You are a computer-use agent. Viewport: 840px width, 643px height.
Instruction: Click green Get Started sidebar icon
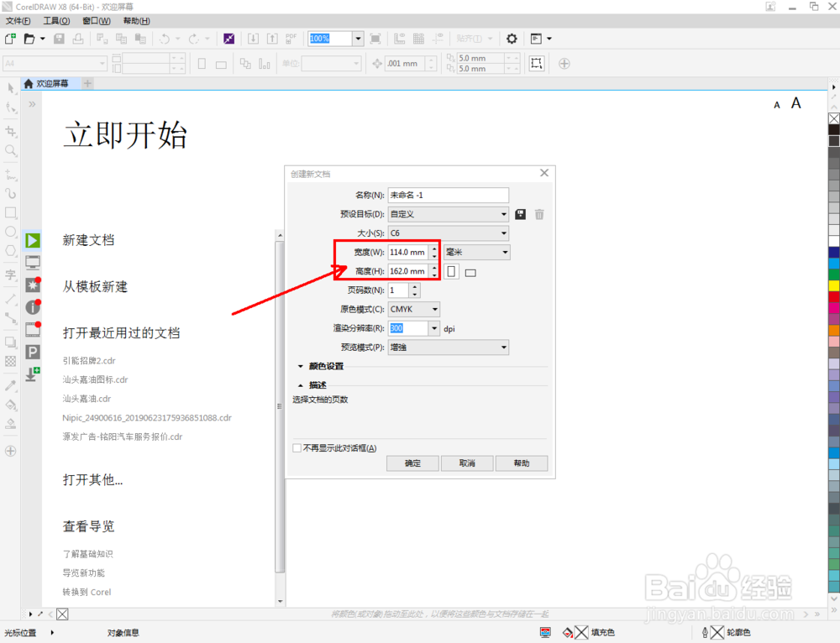coord(33,240)
